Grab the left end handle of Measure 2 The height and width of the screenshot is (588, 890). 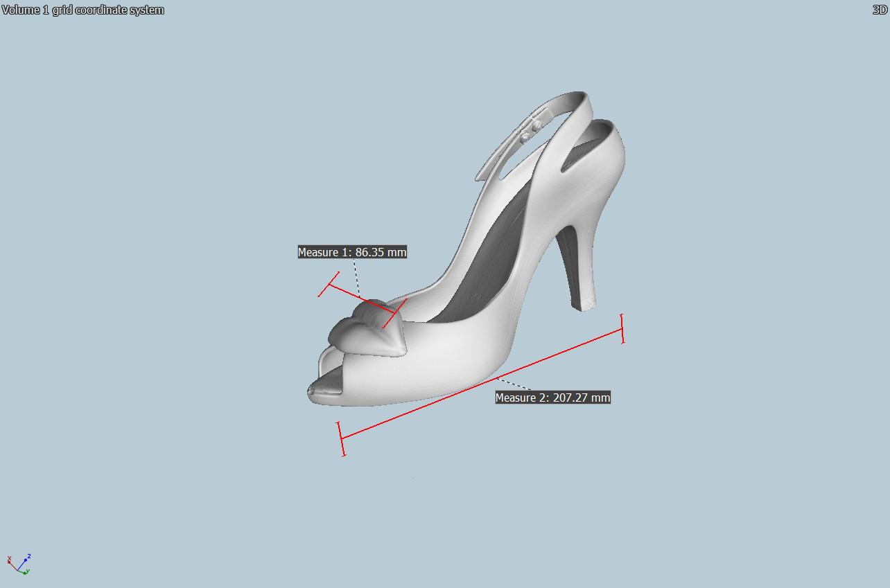click(341, 438)
